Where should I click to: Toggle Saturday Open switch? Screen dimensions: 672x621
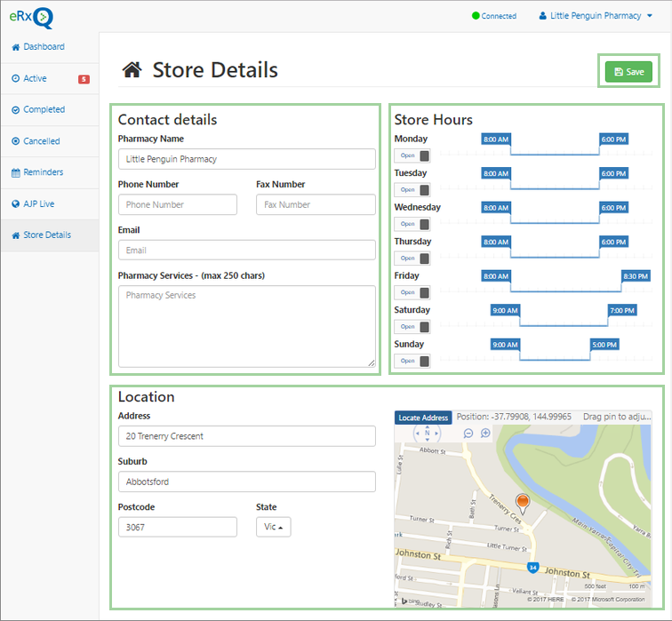412,327
